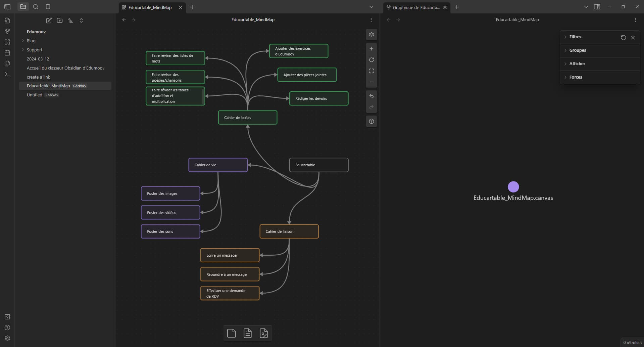Viewport: 644px width, 347px height.
Task: Create a new note icon
Action: 49,20
